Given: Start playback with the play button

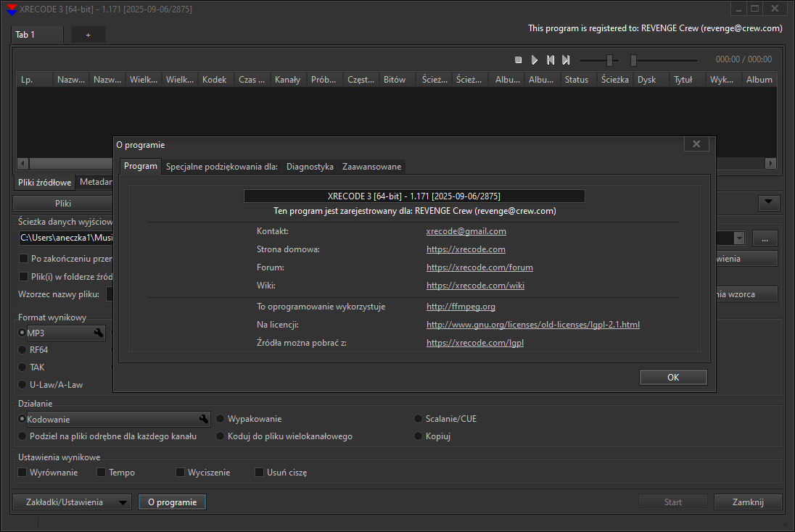Looking at the screenshot, I should pyautogui.click(x=534, y=59).
